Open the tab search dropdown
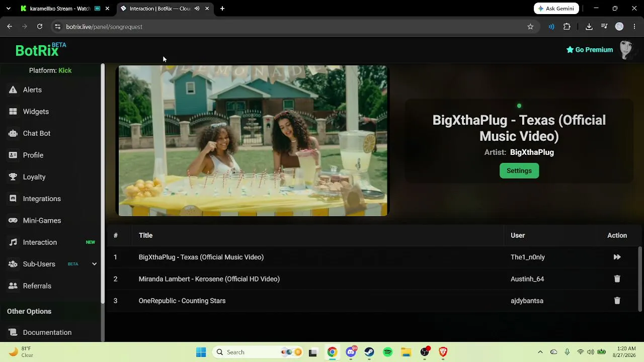 pos(8,9)
